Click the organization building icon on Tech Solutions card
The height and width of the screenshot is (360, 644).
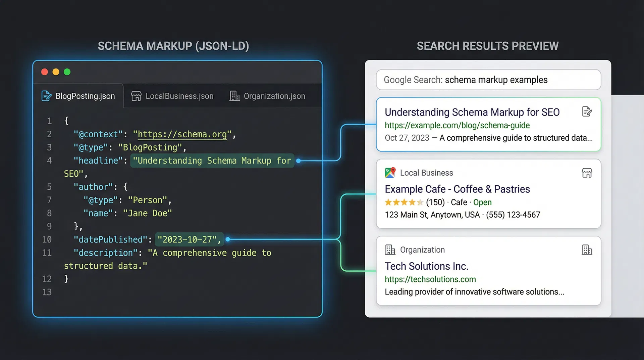tap(587, 250)
